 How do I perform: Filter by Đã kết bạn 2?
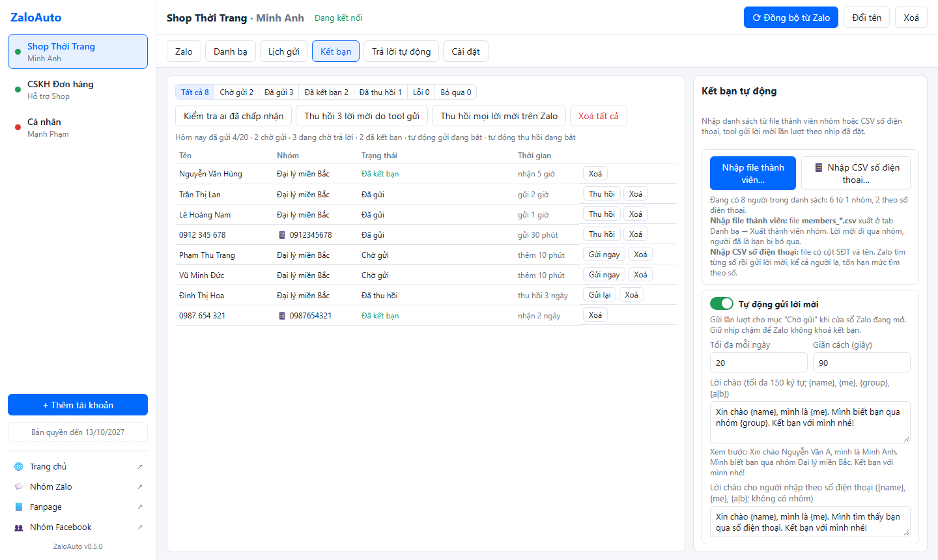326,92
